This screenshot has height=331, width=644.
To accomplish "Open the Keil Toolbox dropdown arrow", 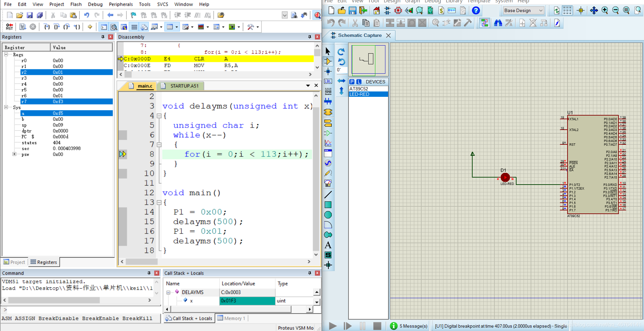I will click(x=257, y=27).
